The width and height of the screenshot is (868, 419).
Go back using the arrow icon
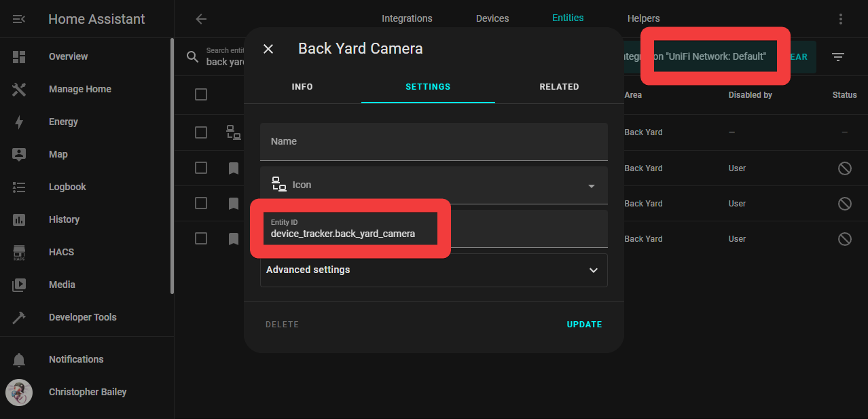coord(201,19)
